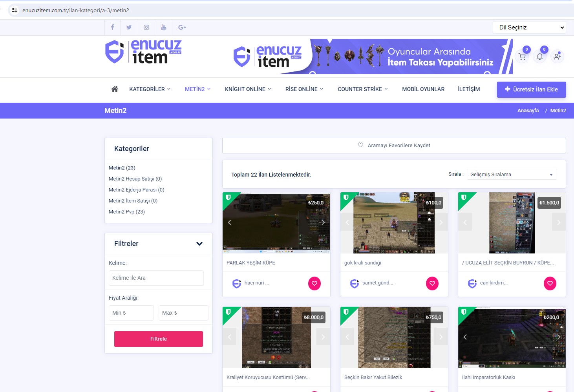Favorite the PARLAK YEŞİM KÜPE listing heart

[x=314, y=283]
